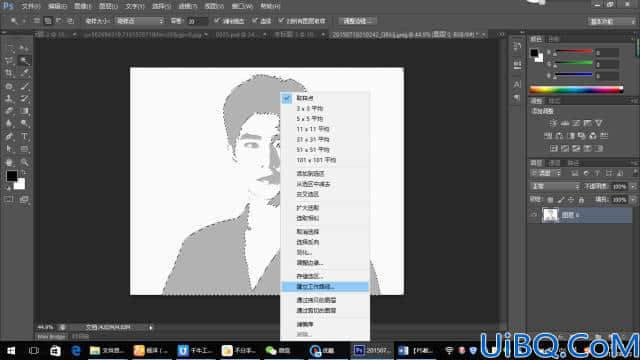The image size is (640, 360).
Task: Toggle lock layer position
Action: (571, 200)
